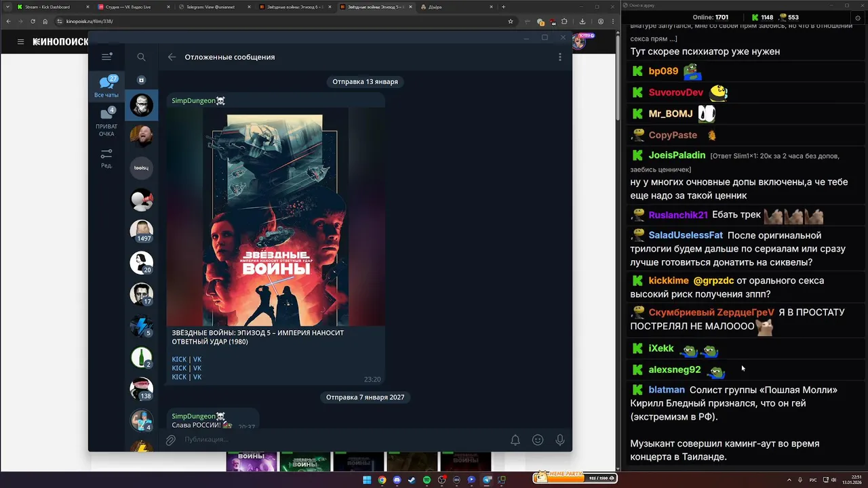868x488 pixels.
Task: Open the chat with the bald bearded avatar
Action: 142,136
